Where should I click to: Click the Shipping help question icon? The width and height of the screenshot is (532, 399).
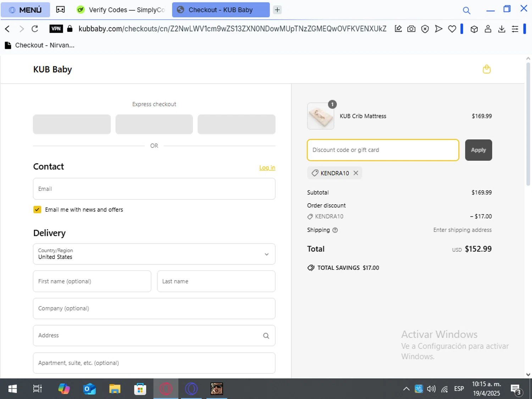pos(335,230)
